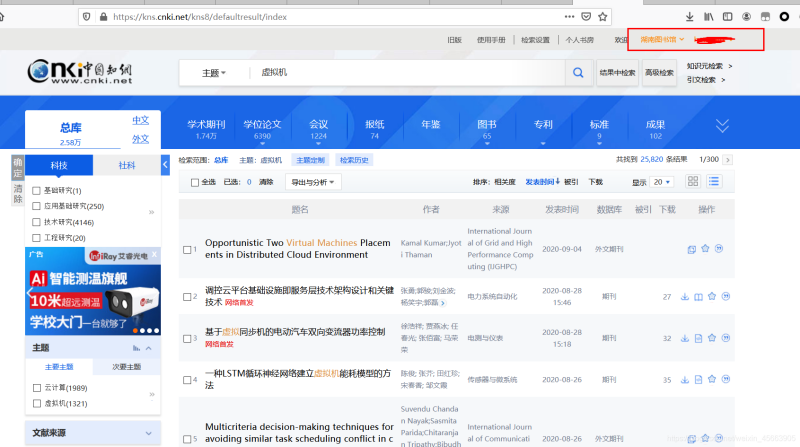Select result row 3 checkbox

[187, 338]
